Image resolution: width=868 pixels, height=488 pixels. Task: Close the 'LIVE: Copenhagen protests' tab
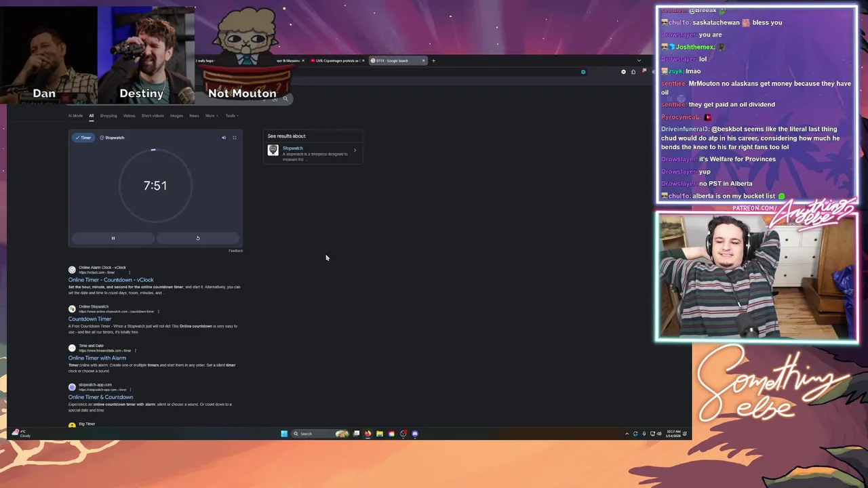pyautogui.click(x=363, y=60)
